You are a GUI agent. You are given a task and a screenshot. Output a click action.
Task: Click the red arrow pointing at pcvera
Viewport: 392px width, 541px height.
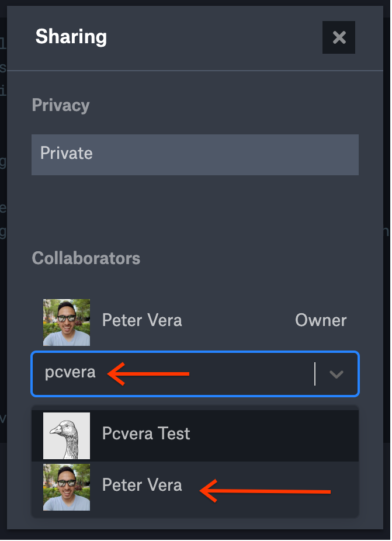(x=148, y=374)
